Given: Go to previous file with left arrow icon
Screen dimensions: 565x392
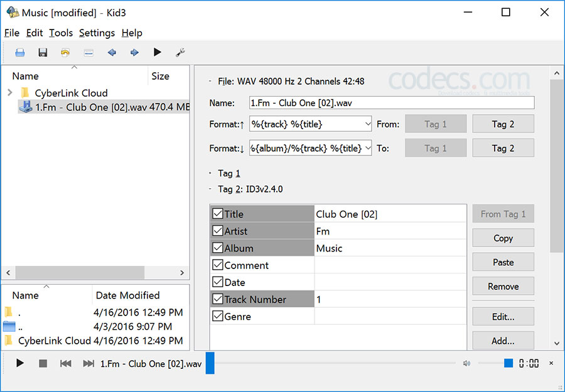Looking at the screenshot, I should [x=112, y=53].
